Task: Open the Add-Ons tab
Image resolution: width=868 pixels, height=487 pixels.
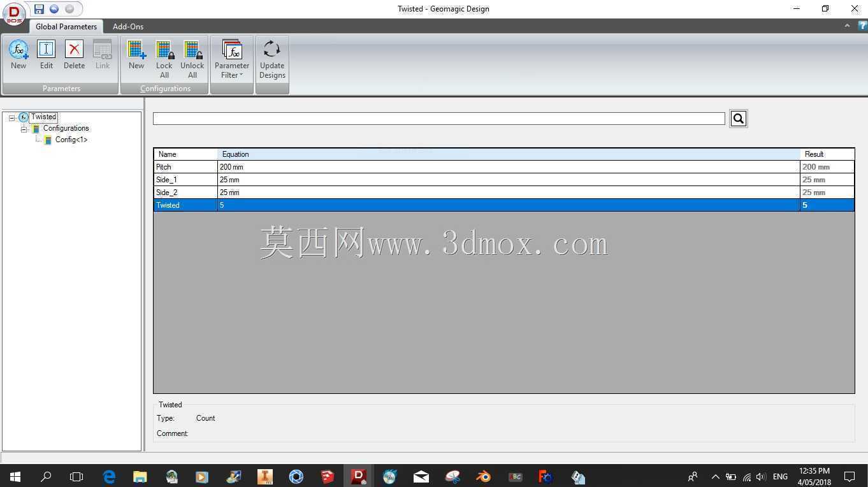Action: pyautogui.click(x=128, y=27)
